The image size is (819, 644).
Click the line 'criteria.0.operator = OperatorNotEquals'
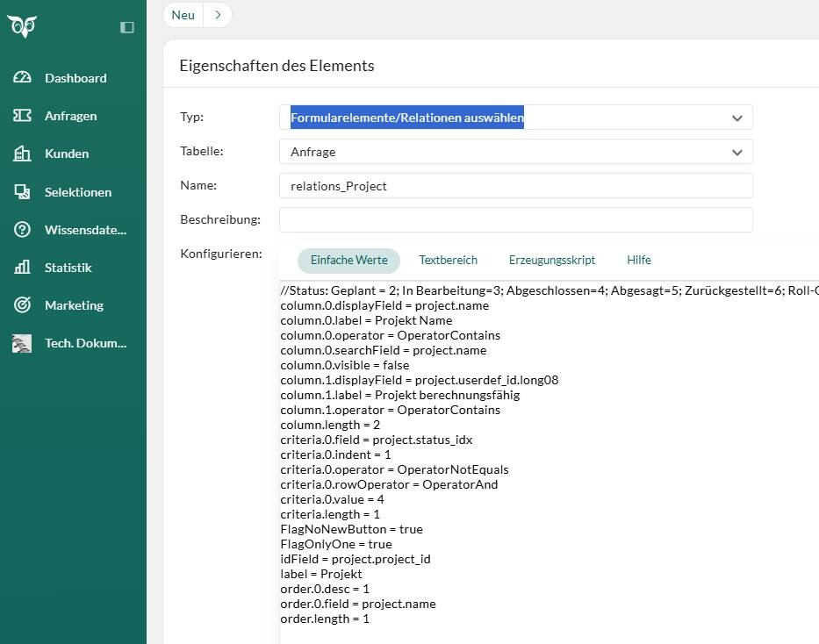394,469
